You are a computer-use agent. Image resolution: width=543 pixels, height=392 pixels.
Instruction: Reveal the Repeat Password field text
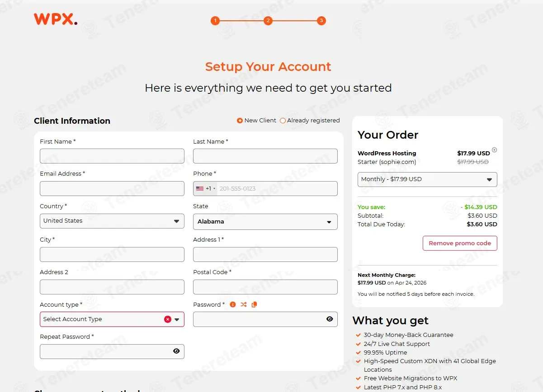click(176, 351)
